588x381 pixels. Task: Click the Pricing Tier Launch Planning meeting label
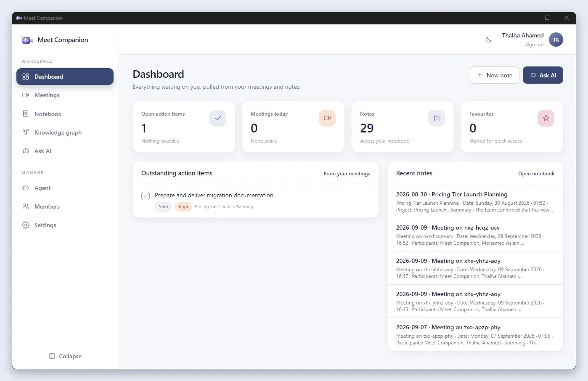[224, 206]
